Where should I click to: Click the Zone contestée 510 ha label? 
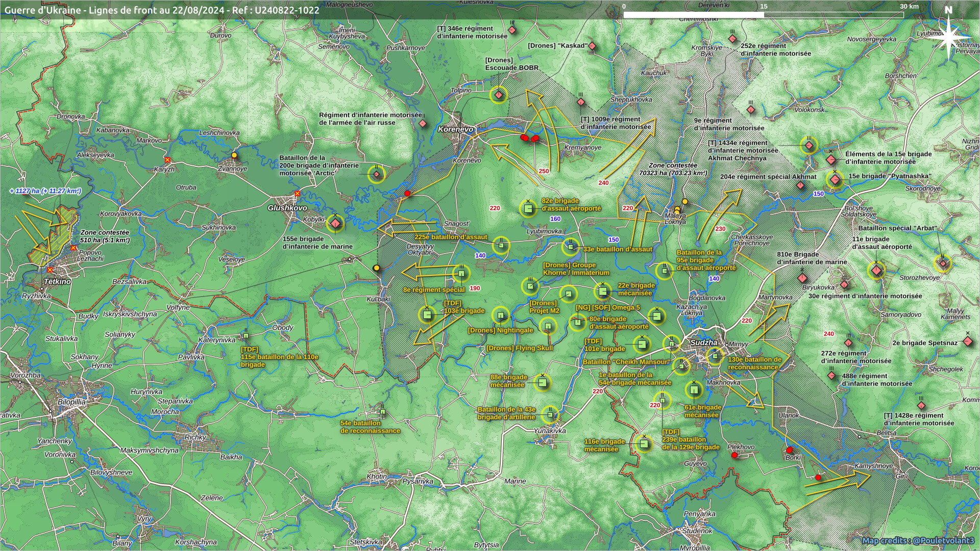[105, 236]
